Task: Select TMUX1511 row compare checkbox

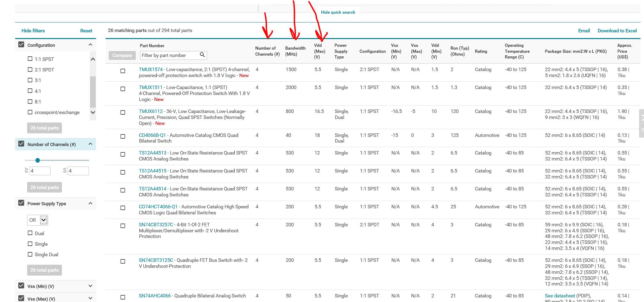Action: pyautogui.click(x=123, y=89)
